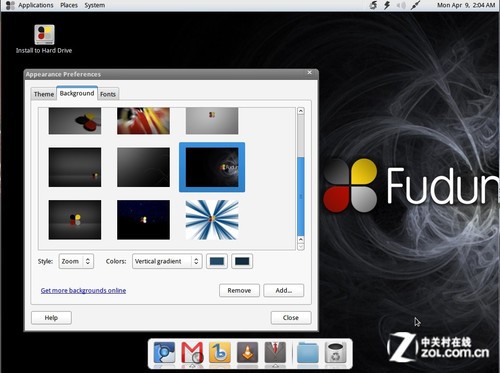This screenshot has height=373, width=500.
Task: Click the first gradient color swatch
Action: pyautogui.click(x=217, y=261)
